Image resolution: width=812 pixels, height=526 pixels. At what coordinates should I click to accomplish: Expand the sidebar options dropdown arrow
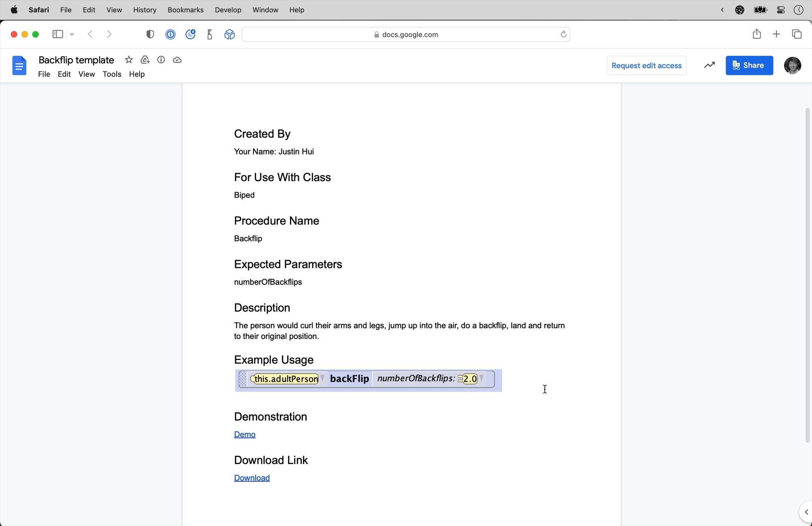click(72, 34)
